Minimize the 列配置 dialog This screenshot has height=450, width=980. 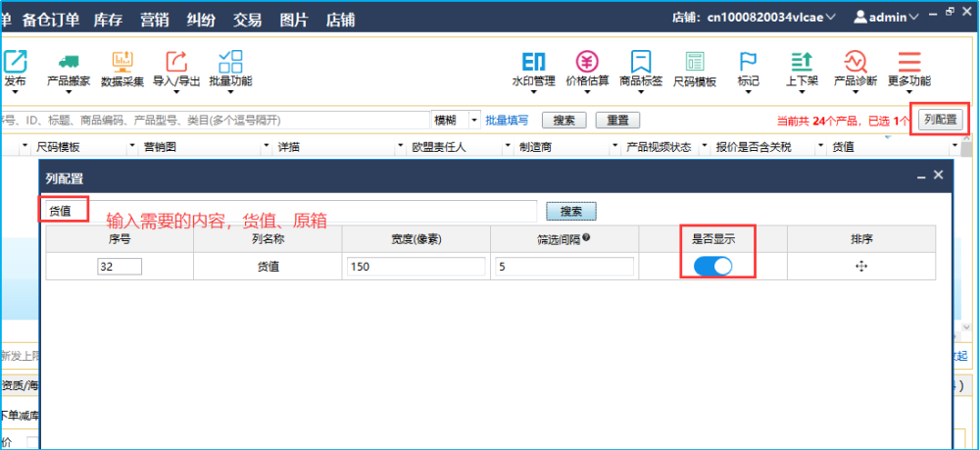pyautogui.click(x=921, y=177)
